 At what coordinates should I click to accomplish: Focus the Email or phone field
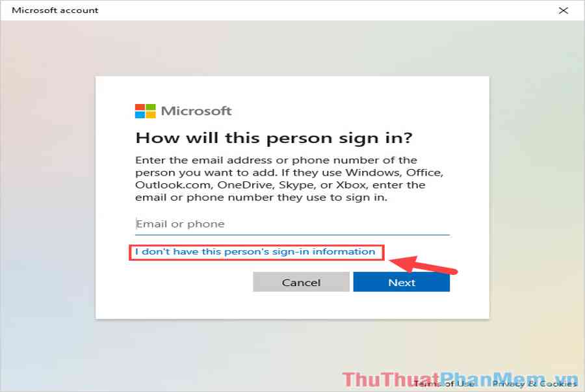pyautogui.click(x=292, y=224)
